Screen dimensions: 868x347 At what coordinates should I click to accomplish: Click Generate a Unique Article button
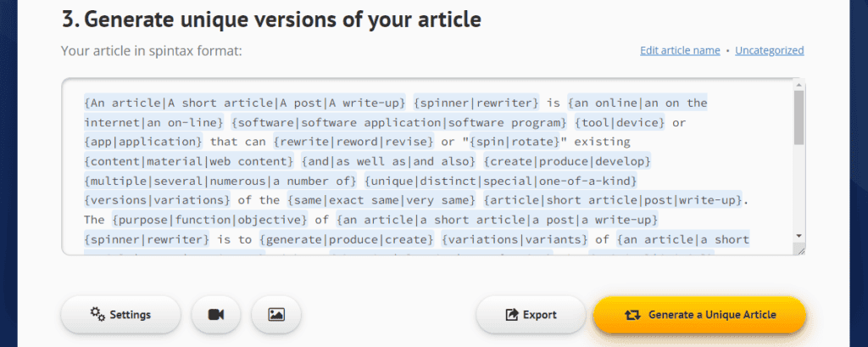699,315
